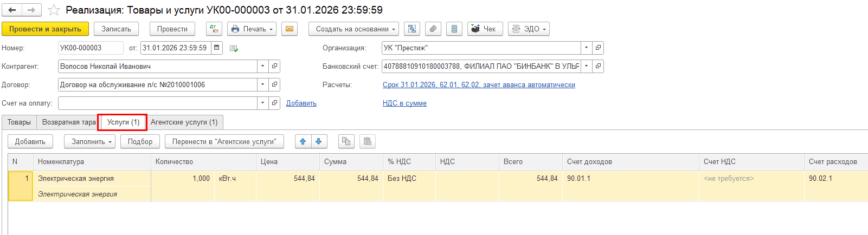Open the Заполнить dropdown menu
Screen dimensions: 868x235
click(x=89, y=141)
